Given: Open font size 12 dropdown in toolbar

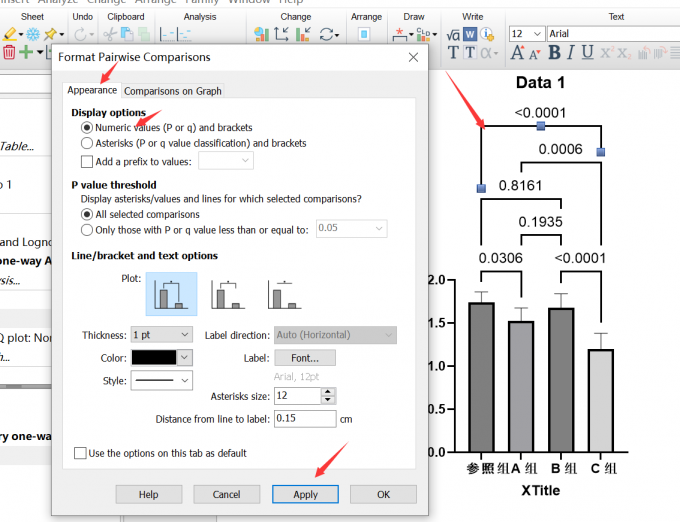Looking at the screenshot, I should (x=526, y=34).
